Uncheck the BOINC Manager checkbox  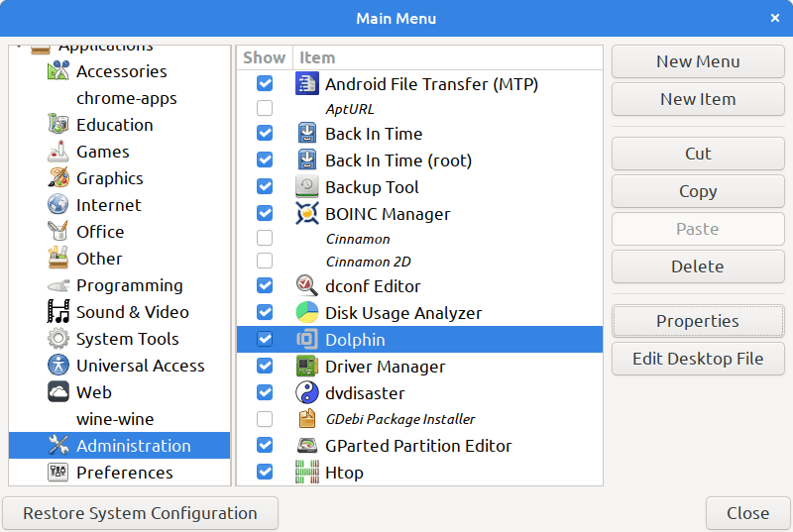pyautogui.click(x=265, y=213)
